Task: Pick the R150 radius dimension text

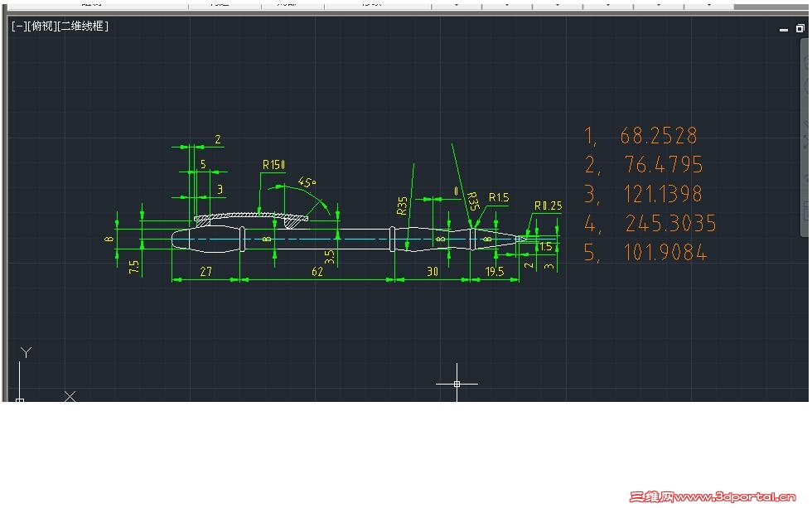Action: (x=273, y=165)
